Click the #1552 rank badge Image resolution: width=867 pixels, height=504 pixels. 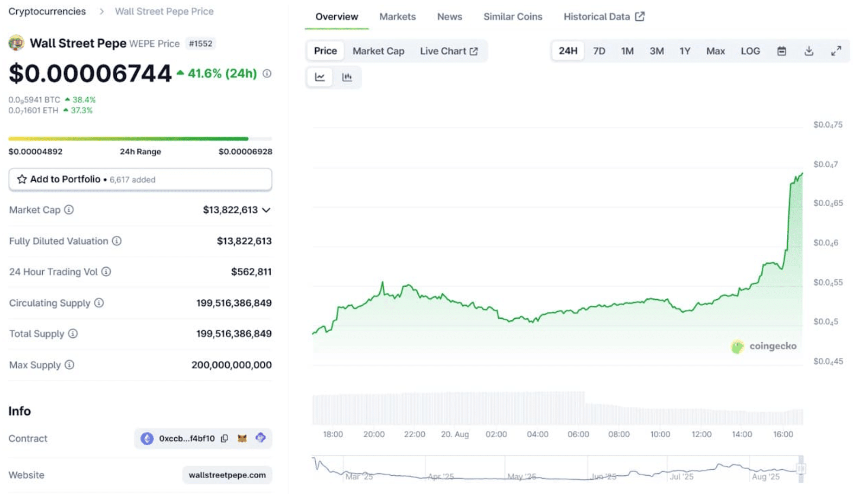(200, 44)
